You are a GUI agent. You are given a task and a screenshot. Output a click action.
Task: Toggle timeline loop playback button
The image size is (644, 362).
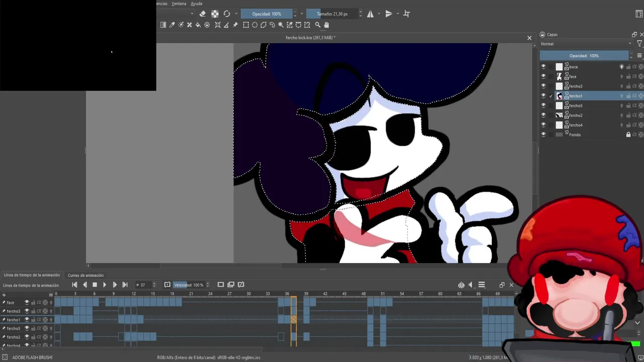pyautogui.click(x=167, y=285)
